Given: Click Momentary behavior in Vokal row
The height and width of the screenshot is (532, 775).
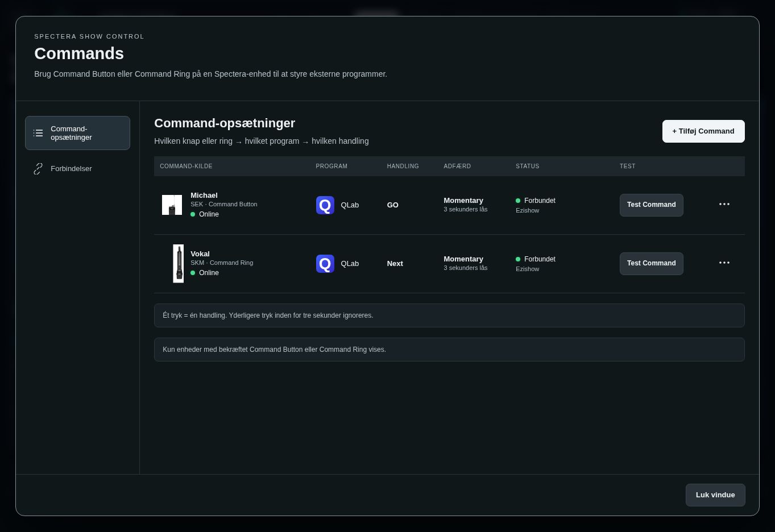Looking at the screenshot, I should pos(463,259).
